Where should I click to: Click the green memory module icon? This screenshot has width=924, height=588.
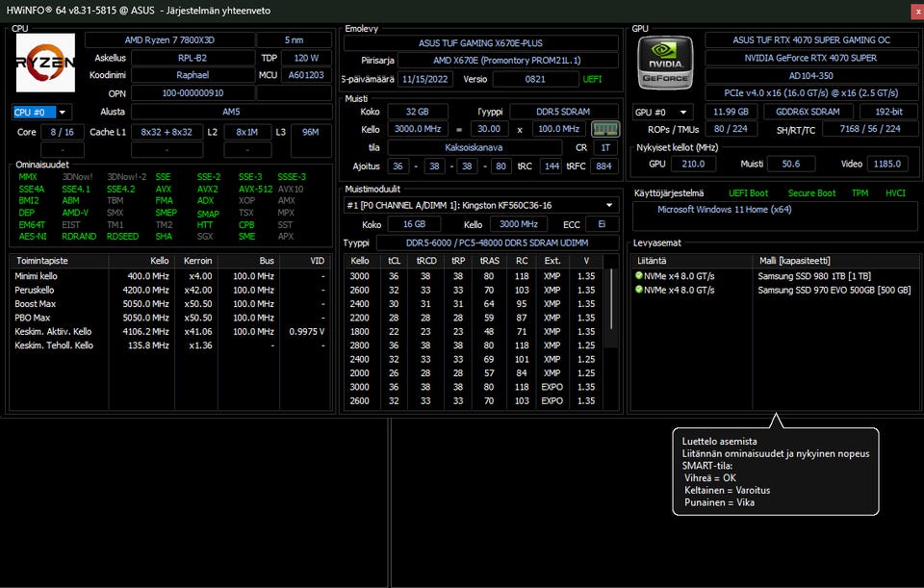(x=604, y=129)
